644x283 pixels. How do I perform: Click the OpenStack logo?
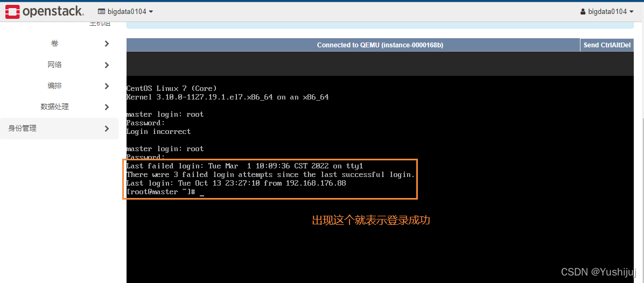coord(45,11)
